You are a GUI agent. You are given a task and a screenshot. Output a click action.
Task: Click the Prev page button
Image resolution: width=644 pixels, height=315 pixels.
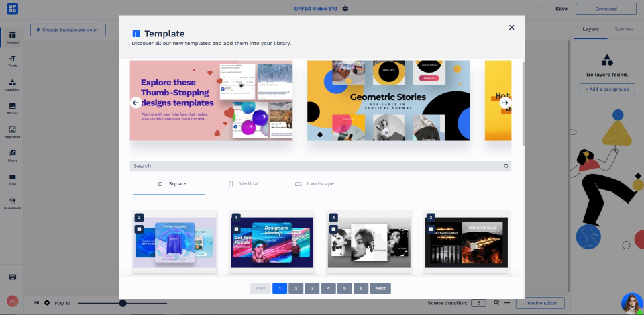tap(261, 288)
